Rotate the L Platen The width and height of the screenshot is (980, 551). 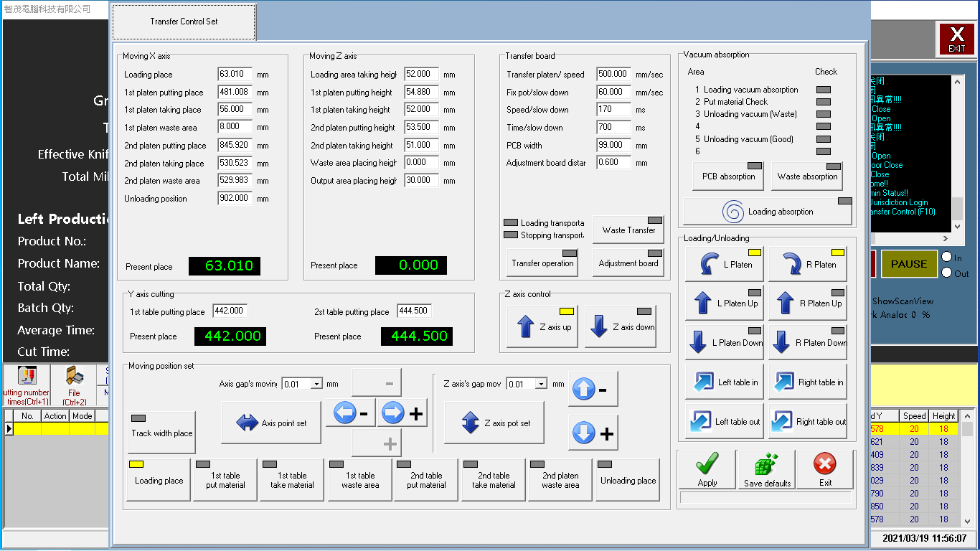[724, 264]
